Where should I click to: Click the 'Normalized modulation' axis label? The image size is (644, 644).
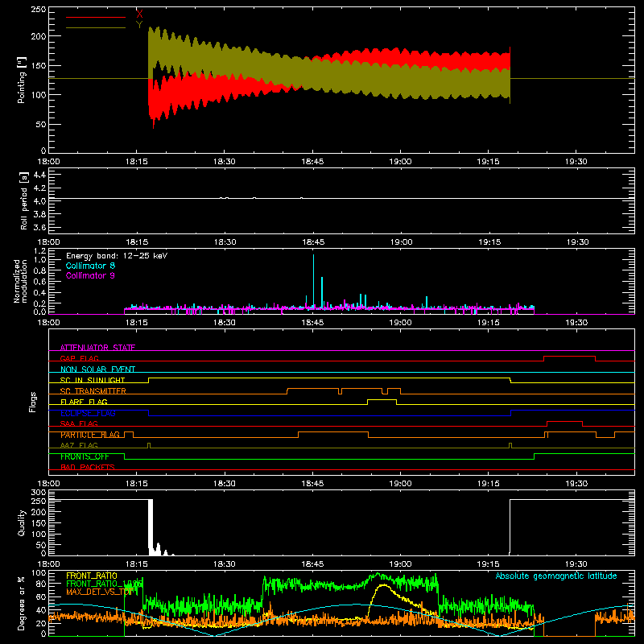pyautogui.click(x=20, y=281)
